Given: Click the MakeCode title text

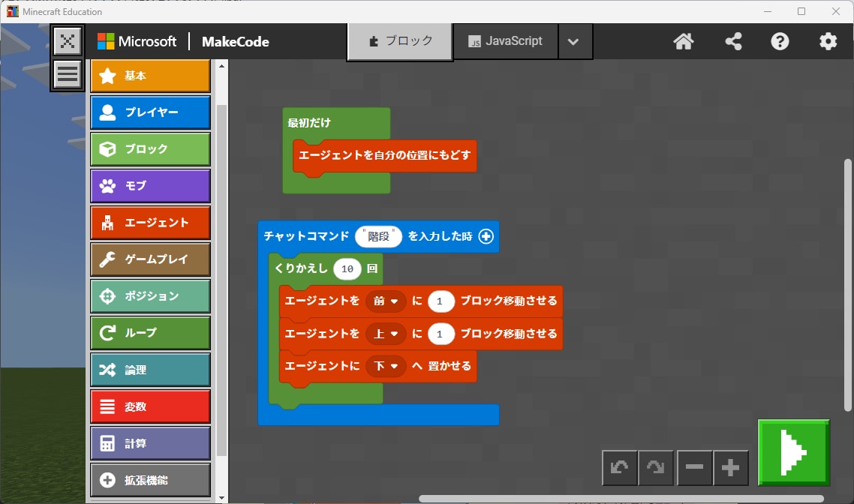Looking at the screenshot, I should coord(236,41).
